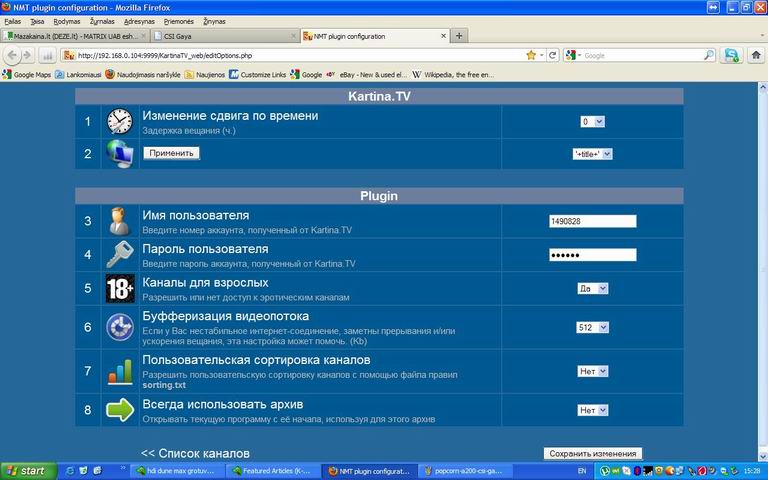The height and width of the screenshot is (480, 768).
Task: Open buffering dropdown showing 512
Action: coord(593,327)
